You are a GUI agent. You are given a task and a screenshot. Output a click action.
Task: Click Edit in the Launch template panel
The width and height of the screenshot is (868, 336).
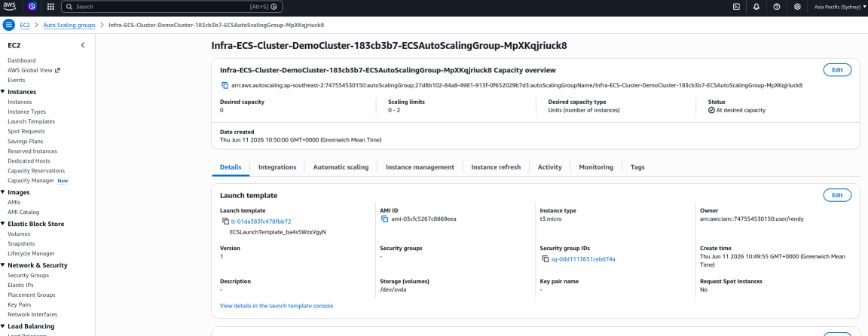pos(838,195)
